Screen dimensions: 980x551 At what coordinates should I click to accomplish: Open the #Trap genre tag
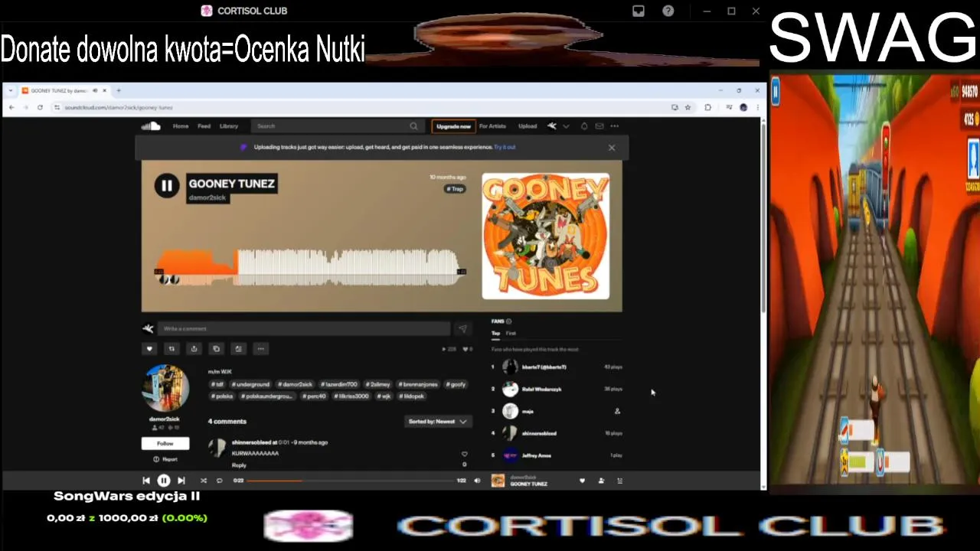[456, 188]
